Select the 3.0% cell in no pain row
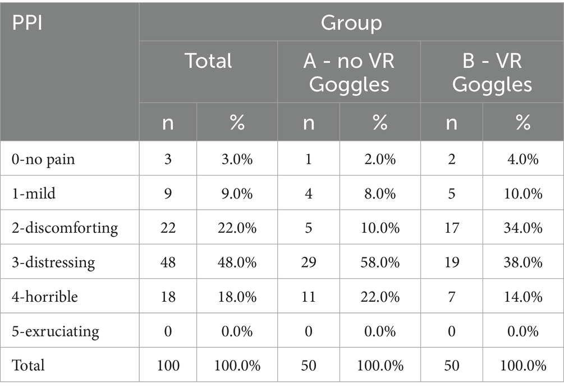Image resolution: width=564 pixels, height=392 pixels. [237, 159]
